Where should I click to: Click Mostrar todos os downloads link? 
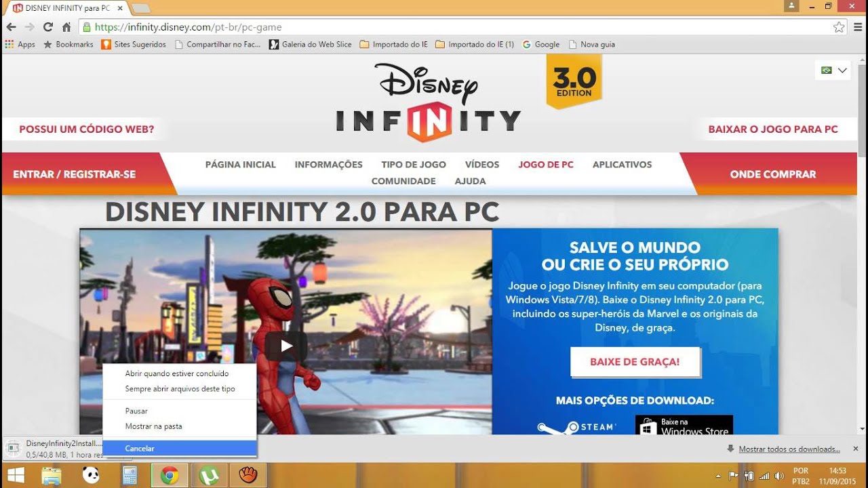point(789,449)
